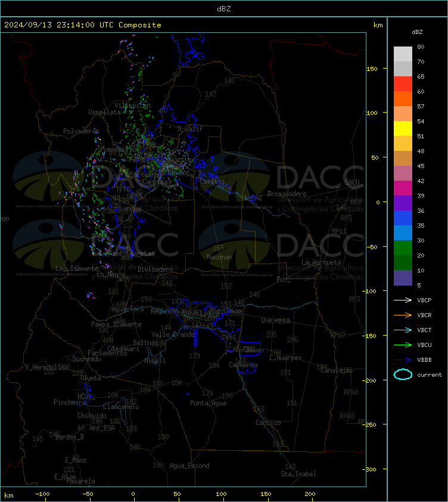Image resolution: width=448 pixels, height=502 pixels.
Task: Click the 'VBBB' legend label
Action: click(424, 360)
